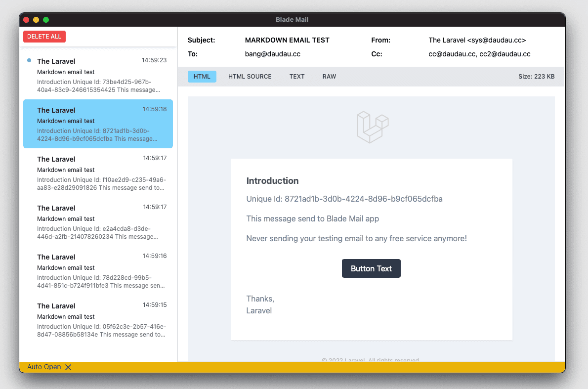Click the DELETE ALL button
Viewport: 588px width, 389px height.
pyautogui.click(x=44, y=37)
